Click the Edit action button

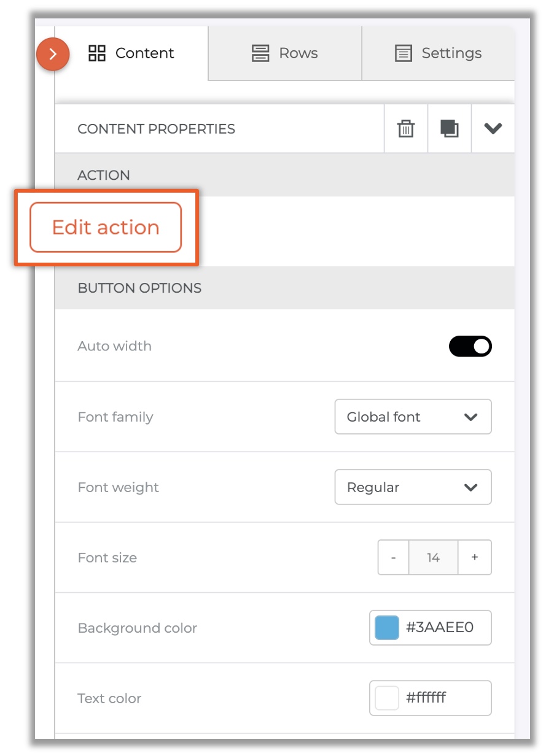pos(106,227)
